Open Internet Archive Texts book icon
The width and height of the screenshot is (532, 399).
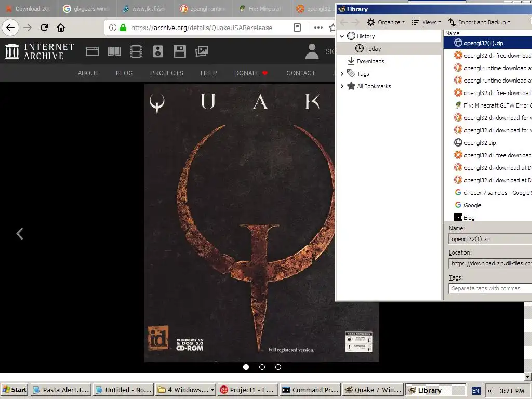click(x=114, y=51)
